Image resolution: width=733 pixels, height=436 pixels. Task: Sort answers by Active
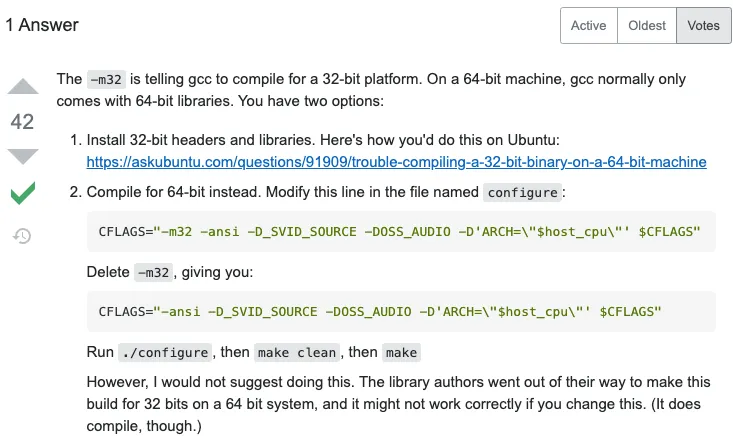click(588, 26)
